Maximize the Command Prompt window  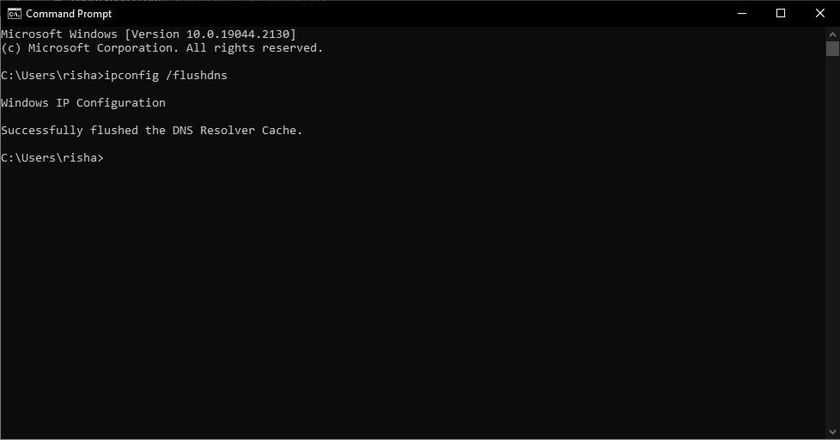pos(780,13)
